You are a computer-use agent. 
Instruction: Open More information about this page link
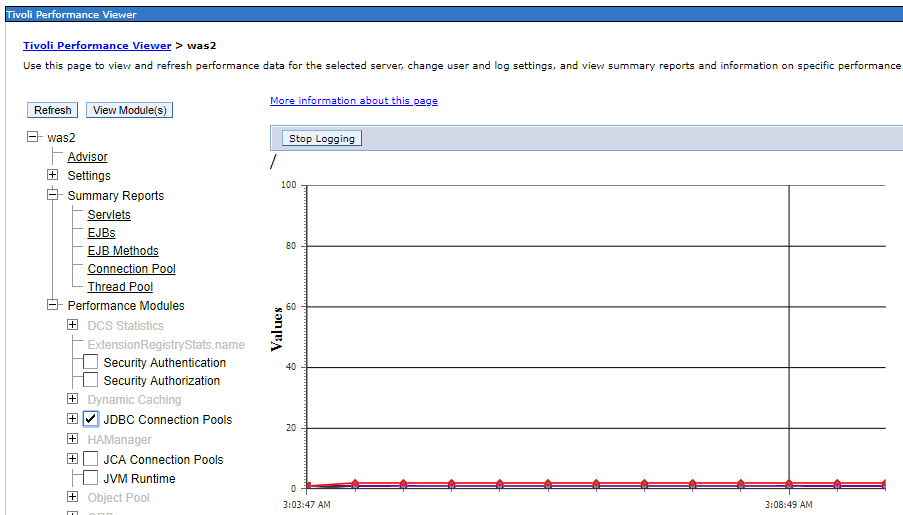coord(354,100)
